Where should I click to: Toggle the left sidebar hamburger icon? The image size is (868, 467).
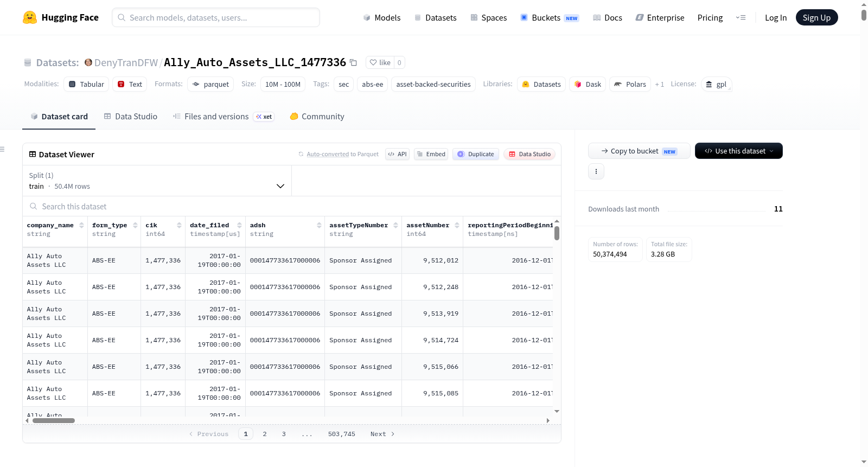pos(2,149)
